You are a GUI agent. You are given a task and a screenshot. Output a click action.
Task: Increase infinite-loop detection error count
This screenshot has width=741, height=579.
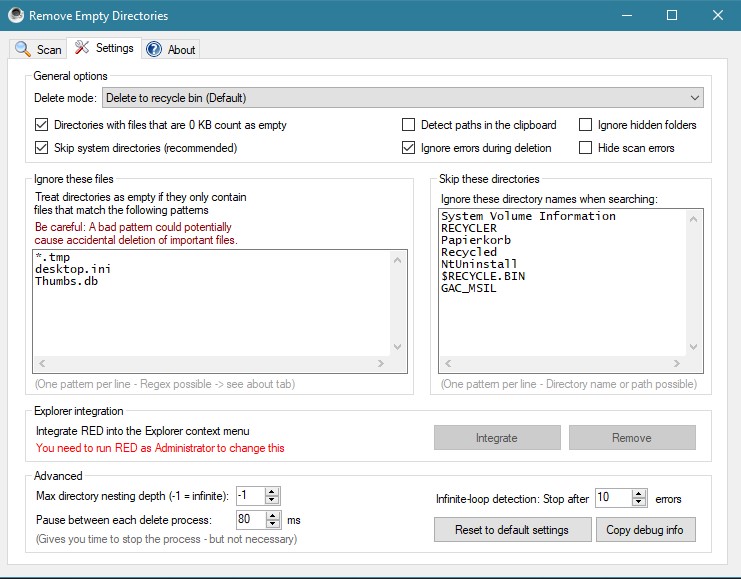pyautogui.click(x=639, y=493)
